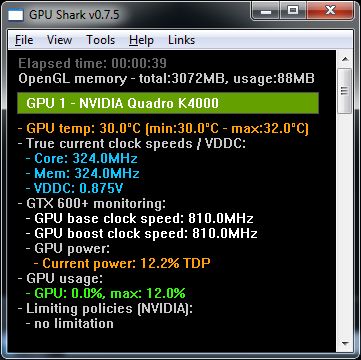Open the Help menu
Screen dimensions: 361x360
141,40
